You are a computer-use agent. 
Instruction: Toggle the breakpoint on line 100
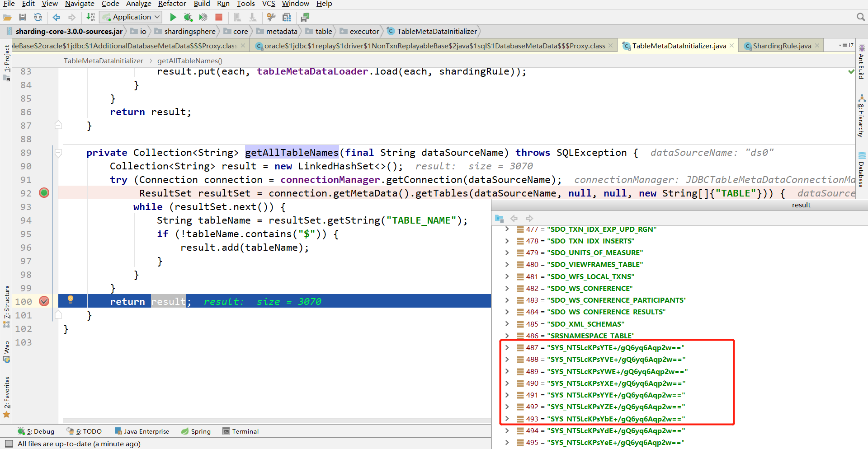pyautogui.click(x=44, y=301)
